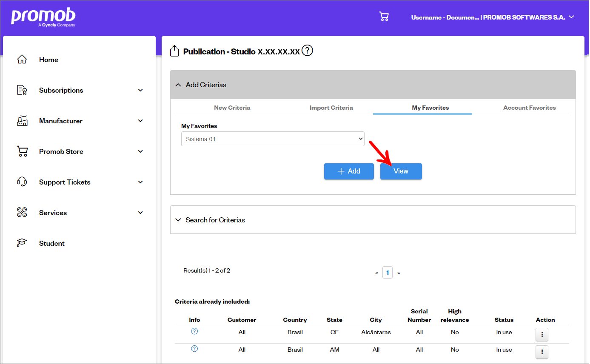Expand the Manufacturer sidebar section

[x=80, y=121]
